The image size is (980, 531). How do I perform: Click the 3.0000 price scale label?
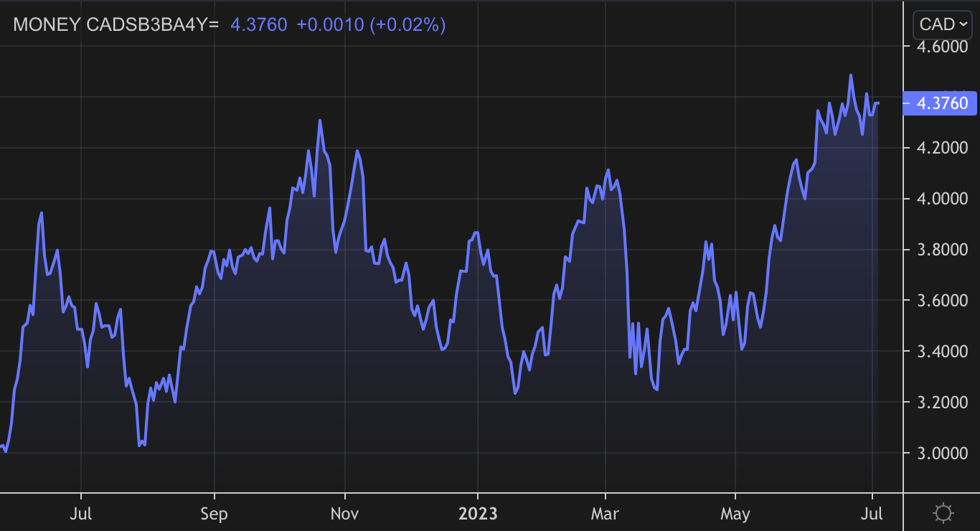[x=943, y=453]
